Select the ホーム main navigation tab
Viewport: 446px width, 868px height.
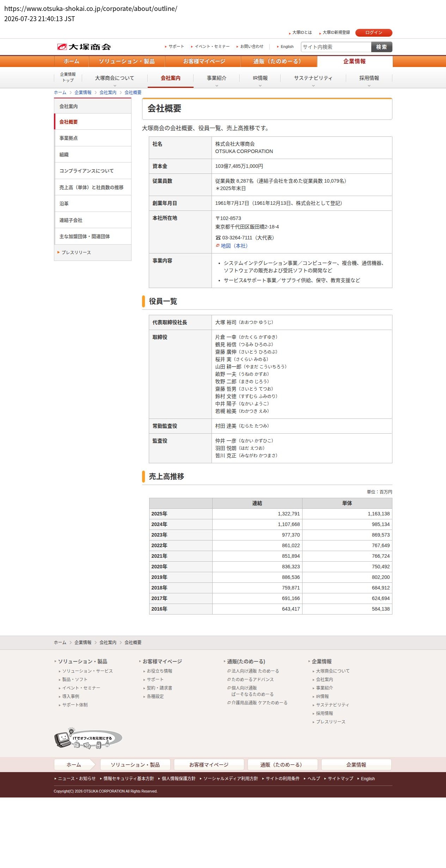point(72,61)
